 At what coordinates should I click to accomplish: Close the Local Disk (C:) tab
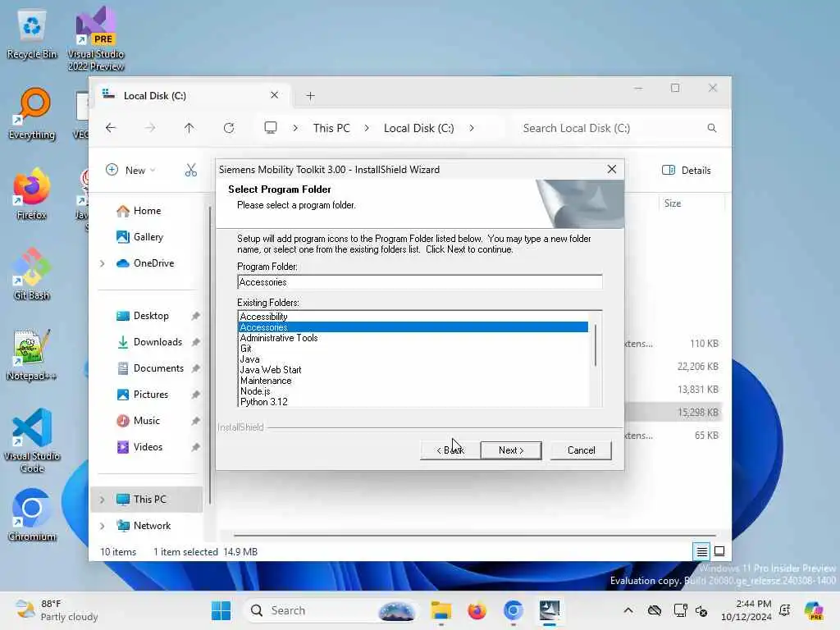[x=274, y=95]
